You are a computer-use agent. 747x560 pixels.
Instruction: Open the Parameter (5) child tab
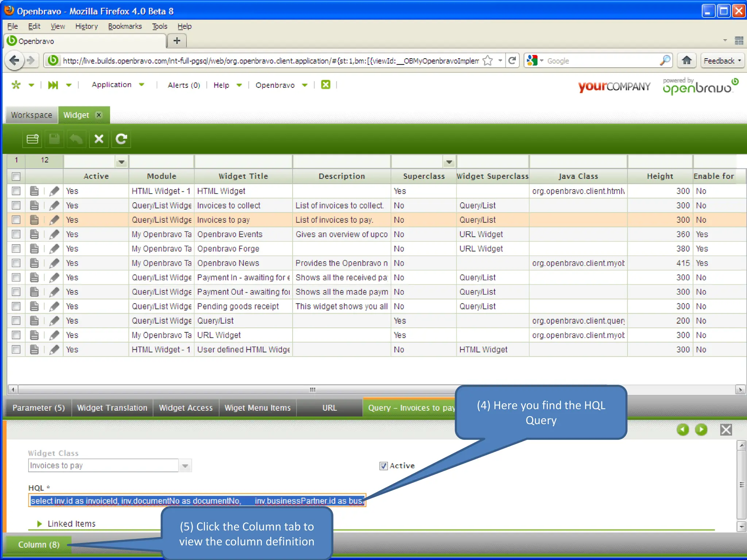pyautogui.click(x=38, y=408)
